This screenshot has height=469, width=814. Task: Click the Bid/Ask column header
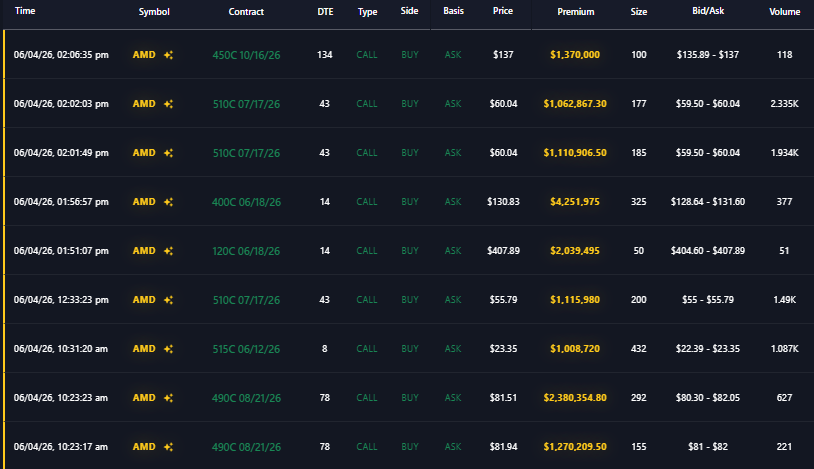[708, 11]
